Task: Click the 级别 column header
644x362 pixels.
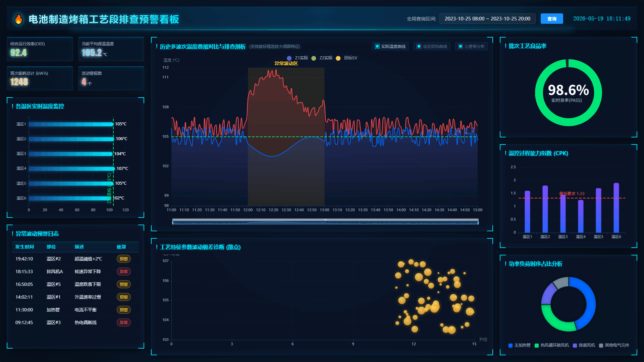Action: pyautogui.click(x=121, y=247)
